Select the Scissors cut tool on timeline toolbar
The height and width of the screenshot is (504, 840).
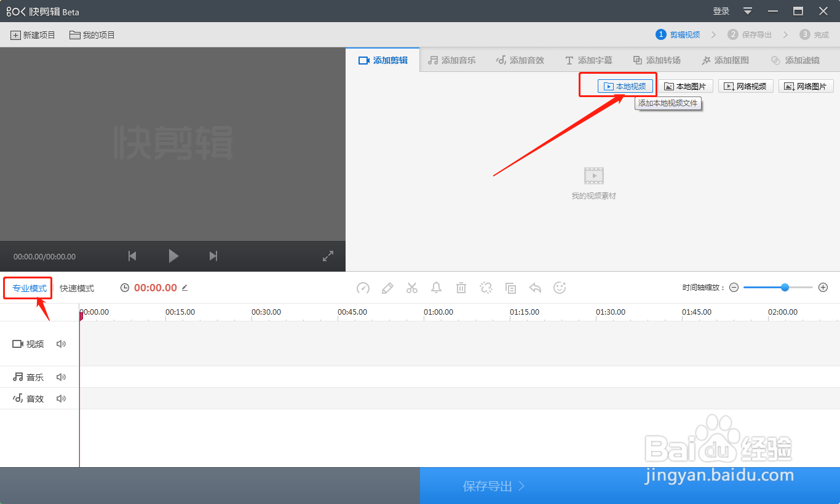pos(412,288)
